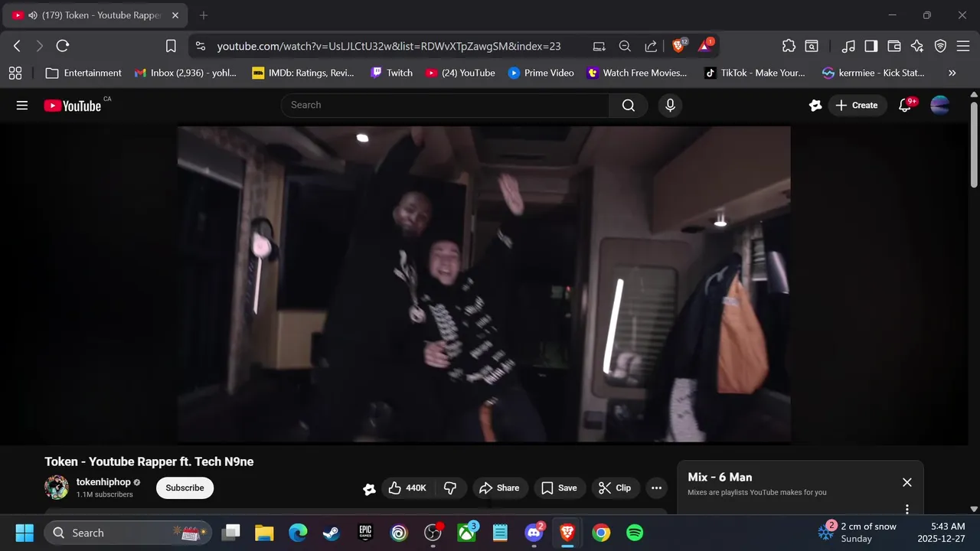
Task: Go back with browser back arrow
Action: 17,46
